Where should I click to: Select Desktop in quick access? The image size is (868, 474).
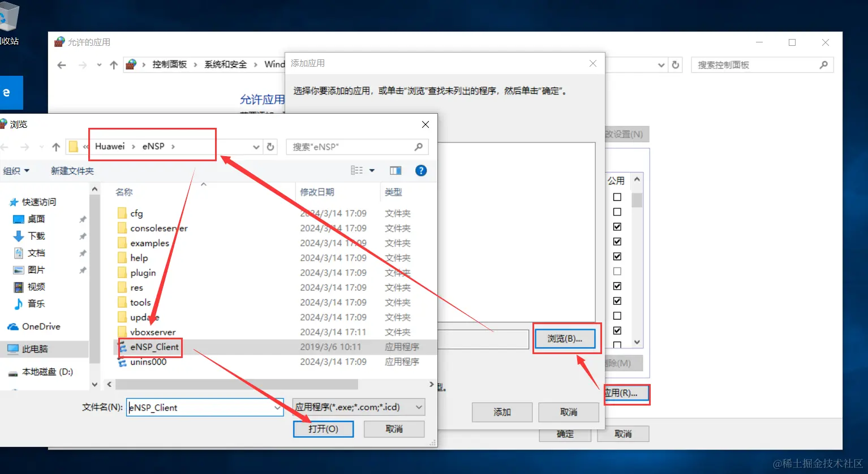tap(36, 219)
